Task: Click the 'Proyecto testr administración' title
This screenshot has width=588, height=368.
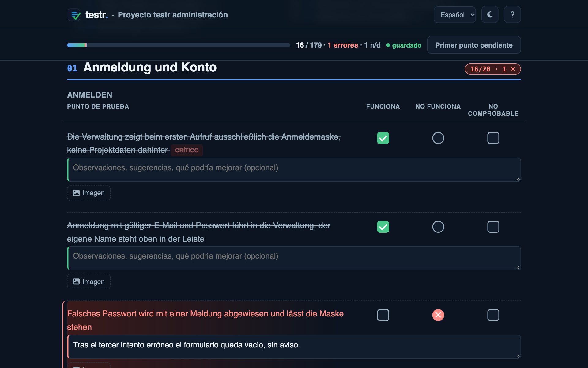Action: coord(173,15)
